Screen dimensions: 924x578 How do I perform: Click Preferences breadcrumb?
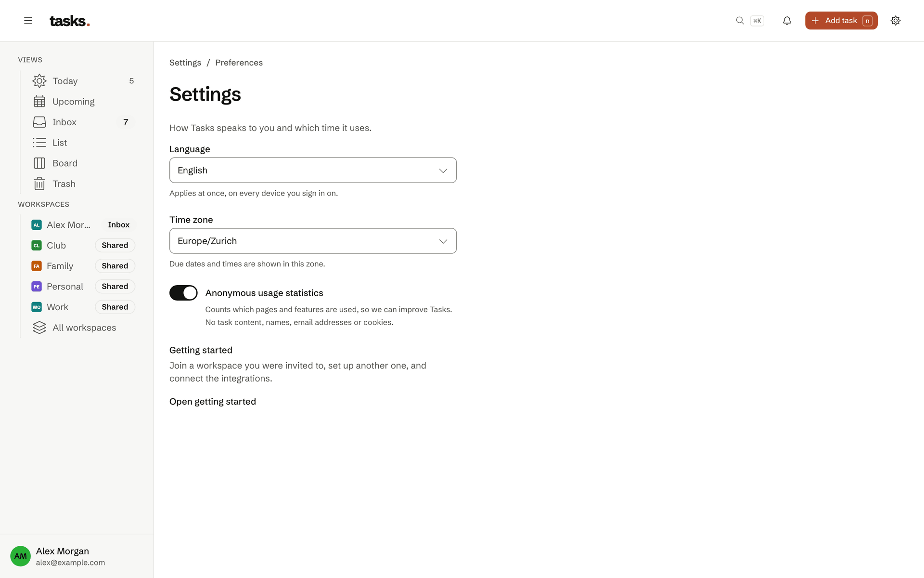pos(239,63)
